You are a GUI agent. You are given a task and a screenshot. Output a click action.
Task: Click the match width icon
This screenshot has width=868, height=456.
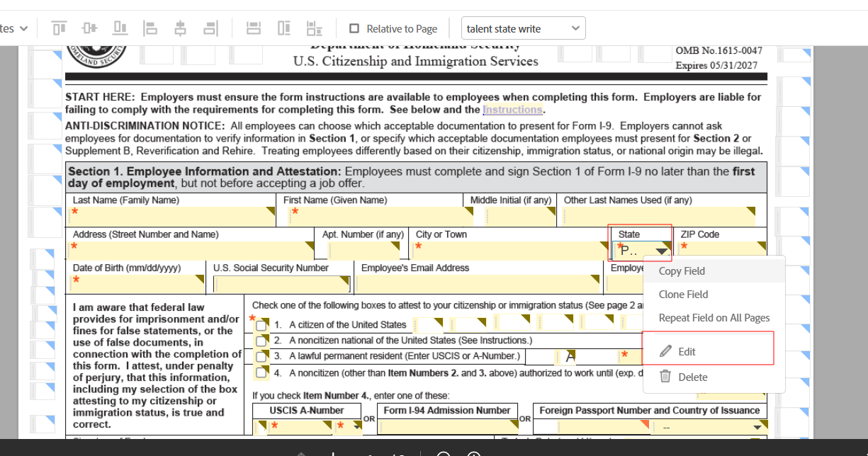pyautogui.click(x=254, y=28)
